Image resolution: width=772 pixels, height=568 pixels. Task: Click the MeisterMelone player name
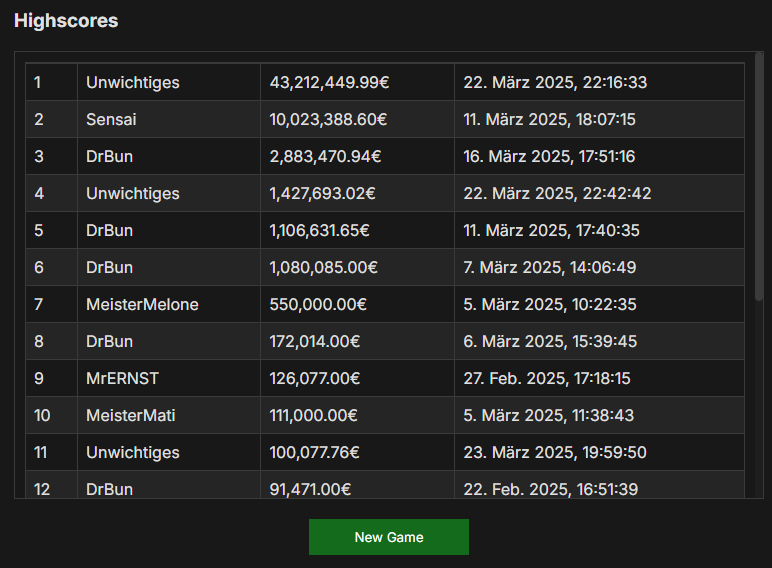pos(142,304)
